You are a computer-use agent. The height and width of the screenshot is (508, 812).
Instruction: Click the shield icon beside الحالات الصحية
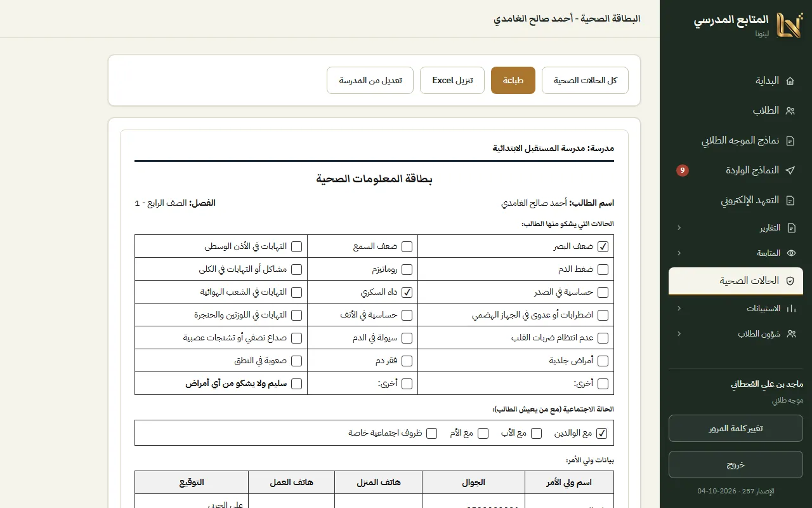[790, 281]
